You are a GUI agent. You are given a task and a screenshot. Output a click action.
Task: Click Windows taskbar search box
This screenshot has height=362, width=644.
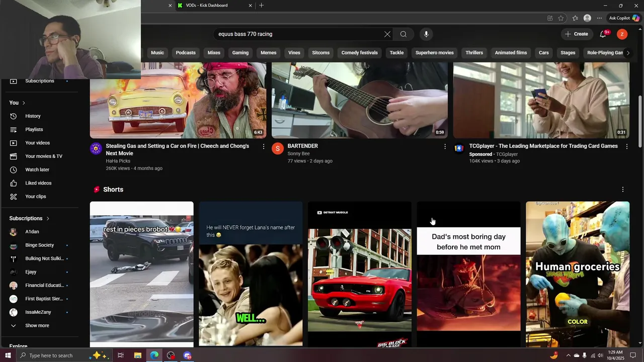point(64,355)
